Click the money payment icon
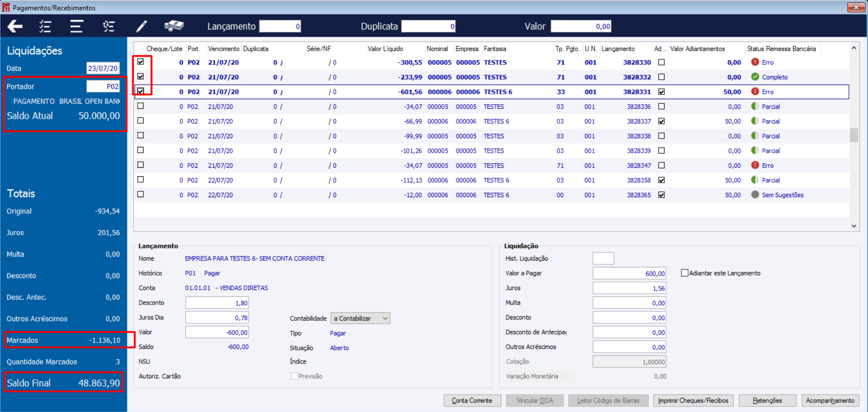868x412 pixels. coord(174,25)
